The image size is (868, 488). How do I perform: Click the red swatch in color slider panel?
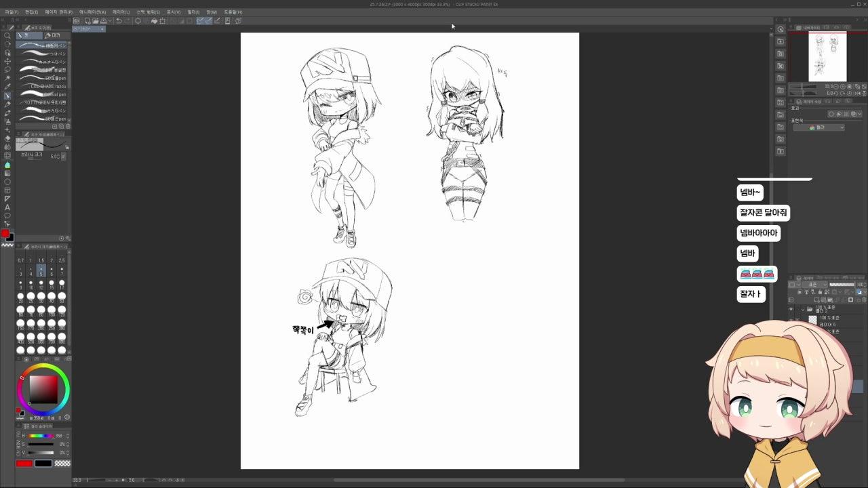[24, 464]
